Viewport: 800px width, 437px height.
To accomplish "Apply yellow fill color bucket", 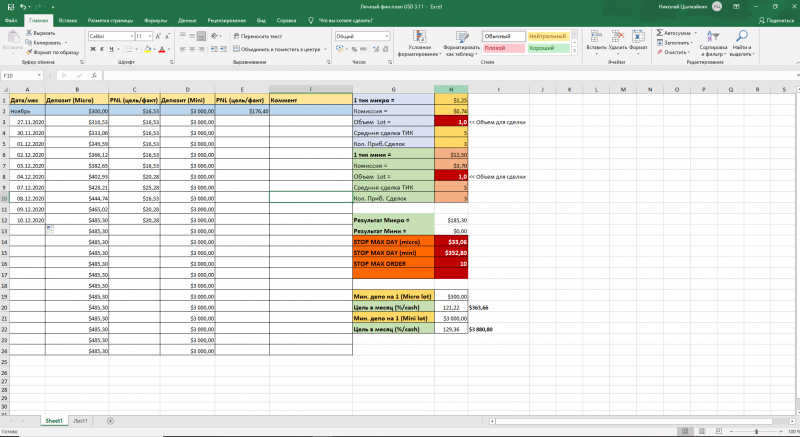I will pyautogui.click(x=147, y=49).
